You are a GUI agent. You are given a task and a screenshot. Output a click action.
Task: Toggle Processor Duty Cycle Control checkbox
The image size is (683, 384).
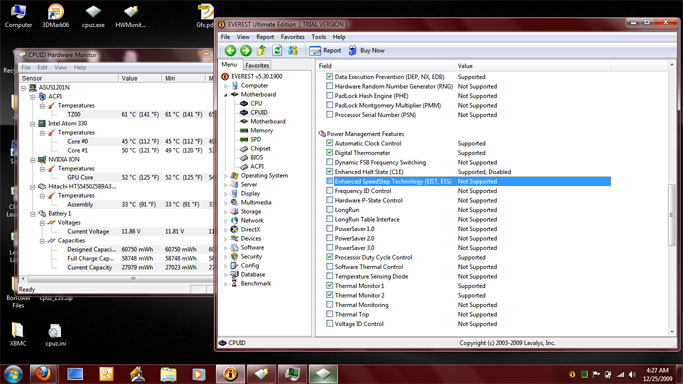click(x=330, y=257)
